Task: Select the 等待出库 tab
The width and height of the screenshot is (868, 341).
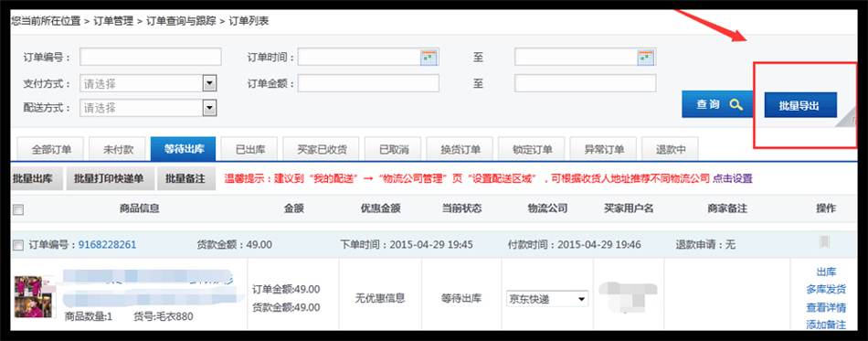Action: (185, 149)
